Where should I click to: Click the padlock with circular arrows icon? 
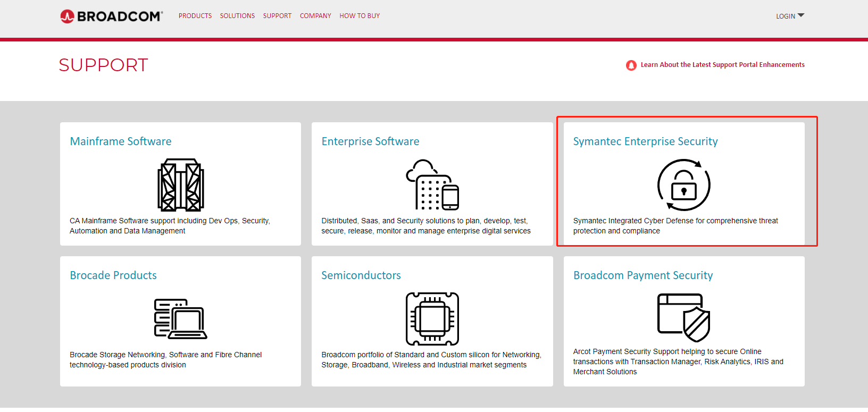point(684,185)
